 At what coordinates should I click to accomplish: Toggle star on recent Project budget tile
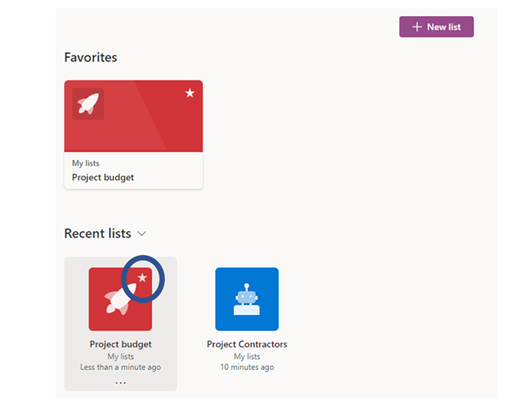point(142,278)
